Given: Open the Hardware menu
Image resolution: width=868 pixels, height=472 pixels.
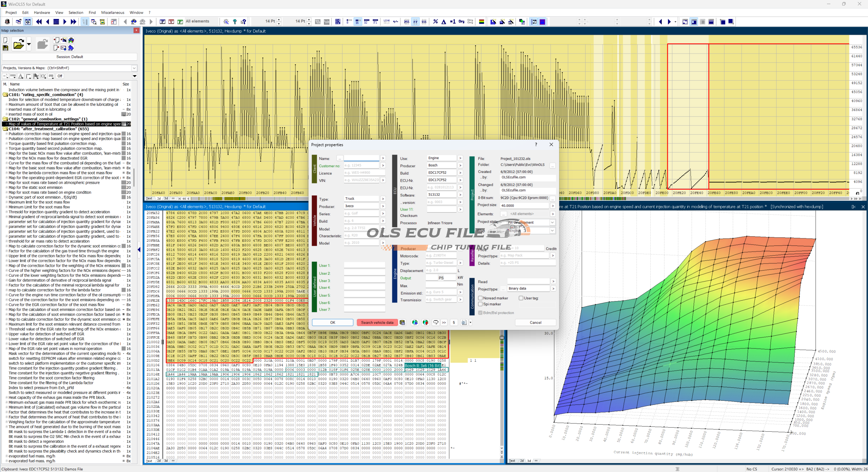Looking at the screenshot, I should point(42,13).
